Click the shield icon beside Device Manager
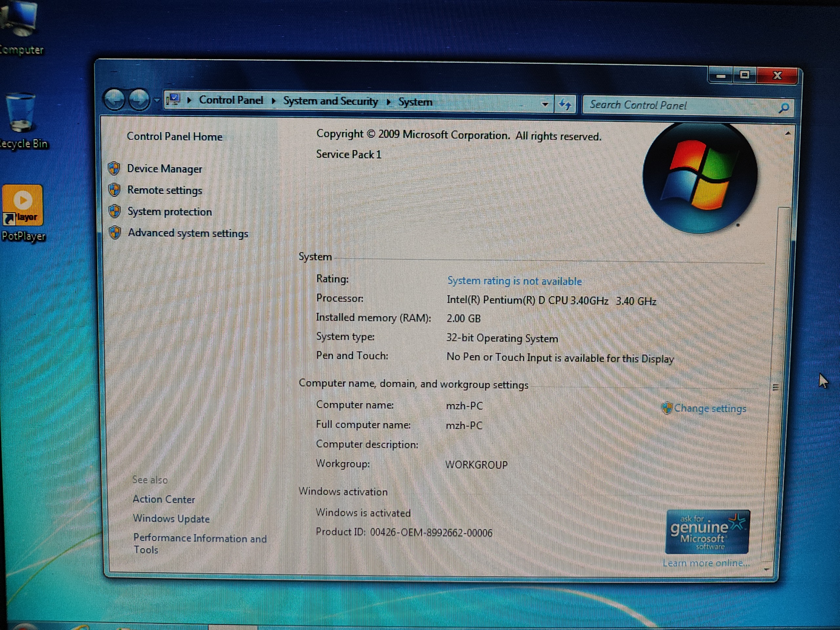 coord(114,168)
